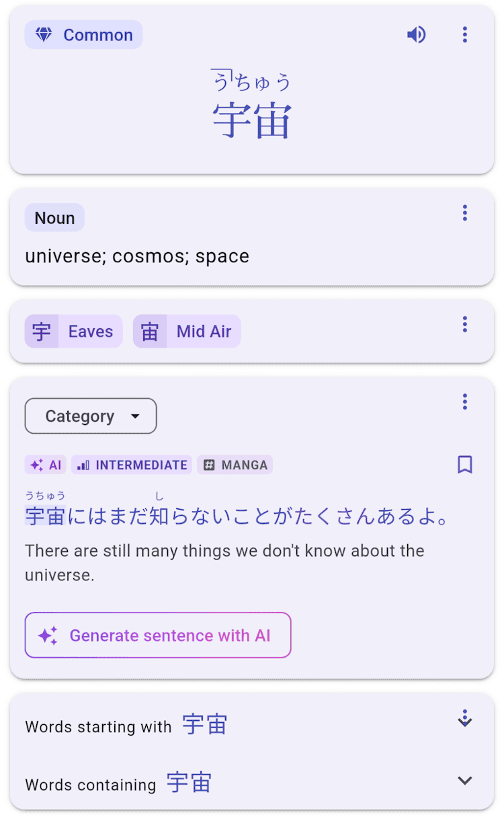
Task: Open the kanji card's three-dot menu
Action: click(464, 325)
